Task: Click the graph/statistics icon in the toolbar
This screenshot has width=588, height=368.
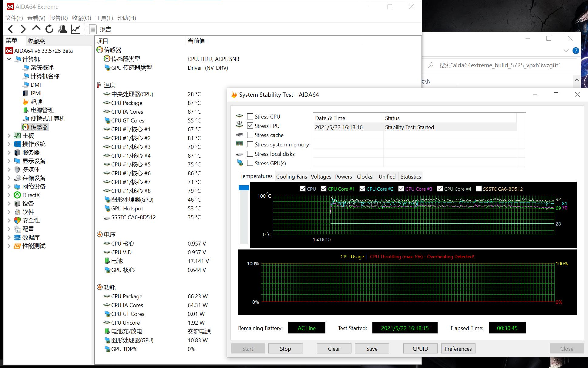Action: [x=75, y=29]
